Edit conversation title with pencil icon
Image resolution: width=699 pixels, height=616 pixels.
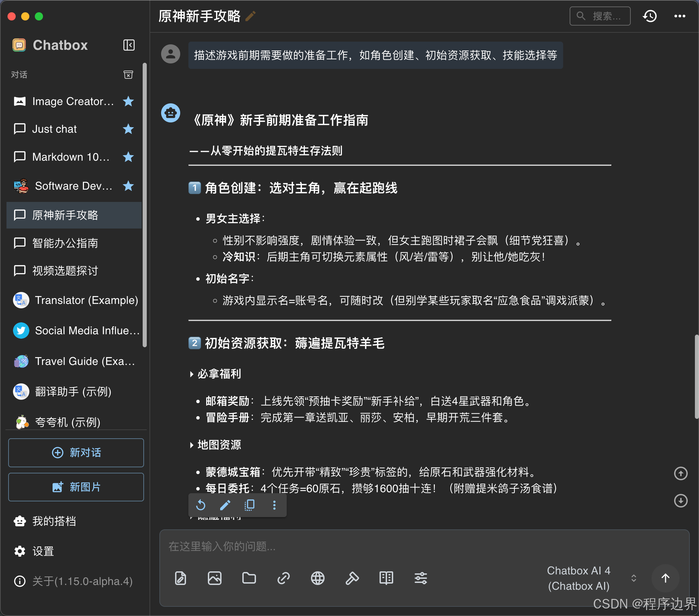pyautogui.click(x=251, y=16)
